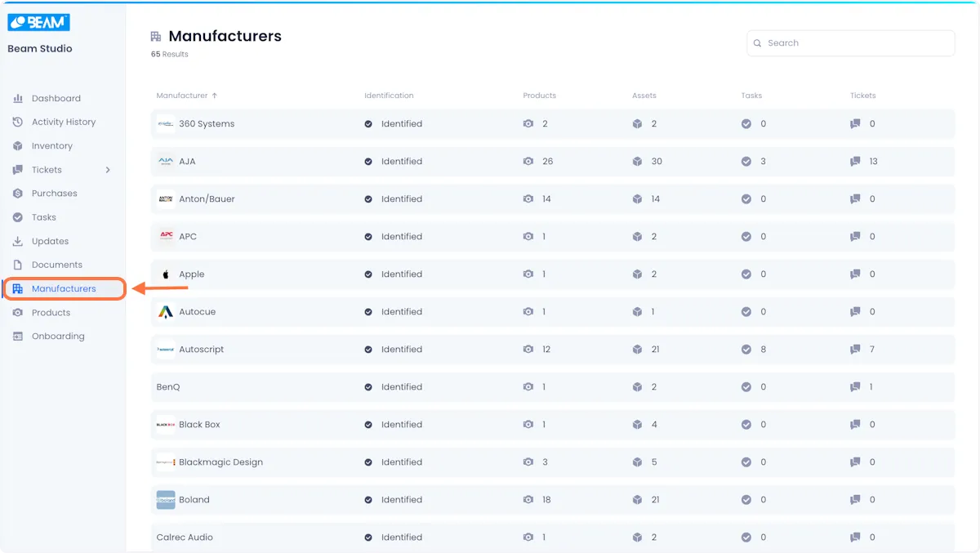Click tickets chat icon in AJA row
980x553 pixels.
click(855, 162)
